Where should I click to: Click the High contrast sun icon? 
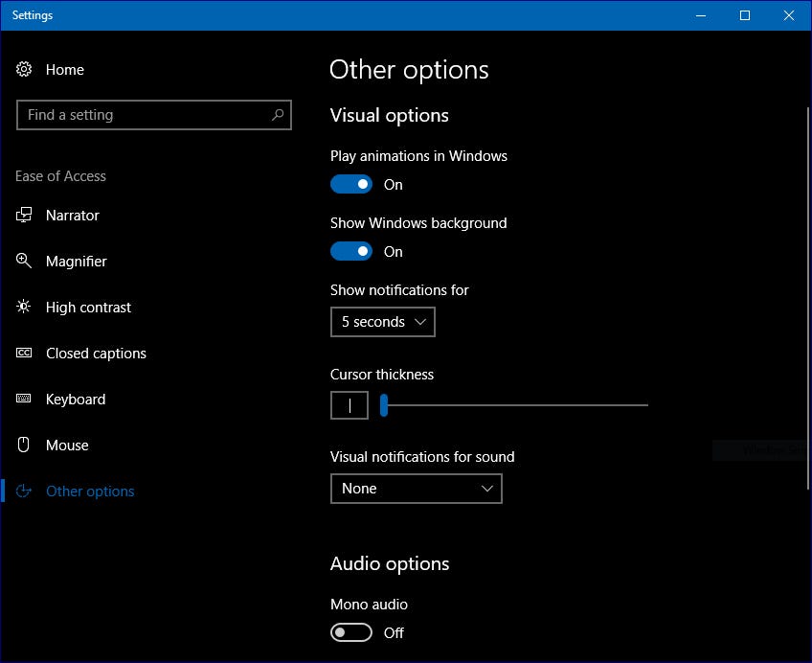click(x=23, y=307)
